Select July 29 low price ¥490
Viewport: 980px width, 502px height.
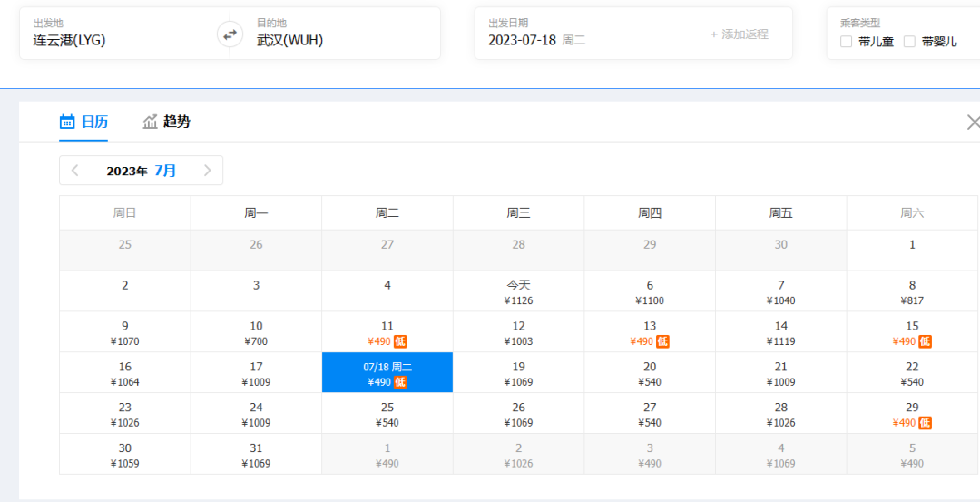(x=913, y=413)
